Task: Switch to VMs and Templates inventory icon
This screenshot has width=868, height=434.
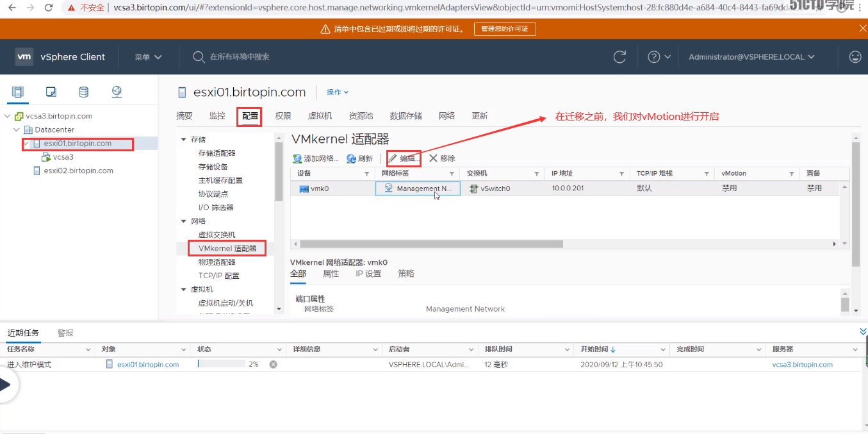Action: pos(51,92)
